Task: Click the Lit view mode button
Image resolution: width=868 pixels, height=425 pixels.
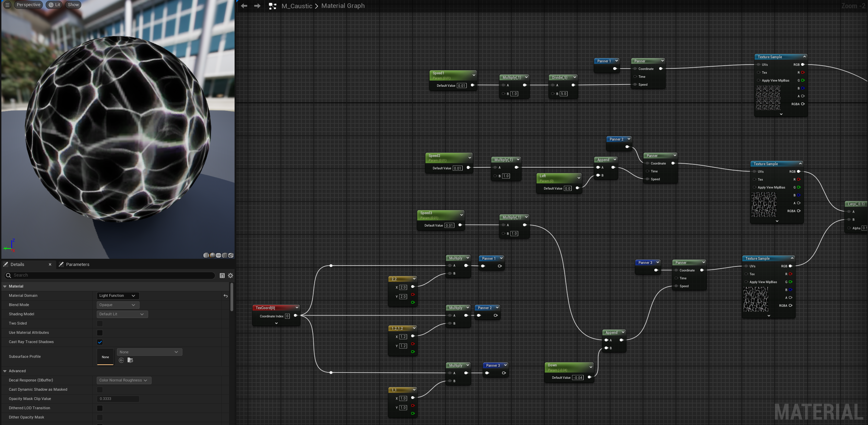Action: [x=55, y=5]
